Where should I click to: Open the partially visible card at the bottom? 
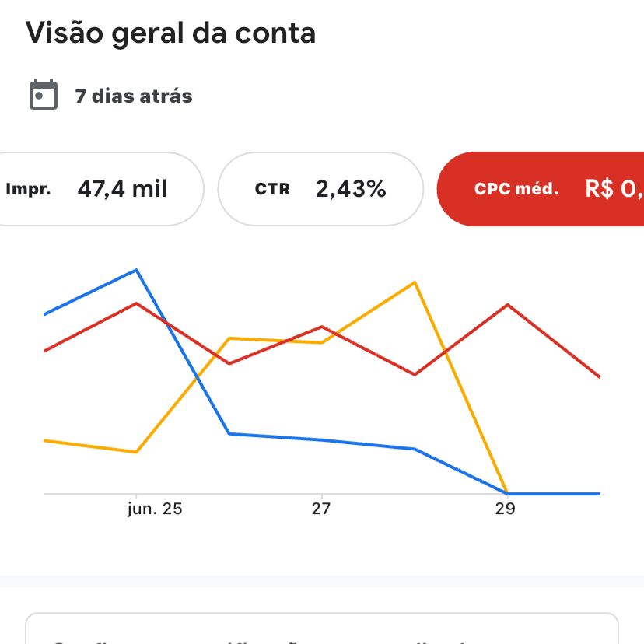point(321,628)
